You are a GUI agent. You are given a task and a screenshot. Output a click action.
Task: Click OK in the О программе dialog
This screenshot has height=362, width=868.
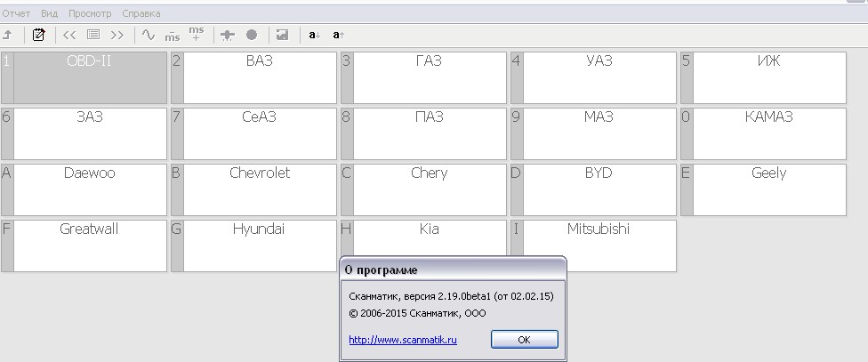click(x=524, y=340)
